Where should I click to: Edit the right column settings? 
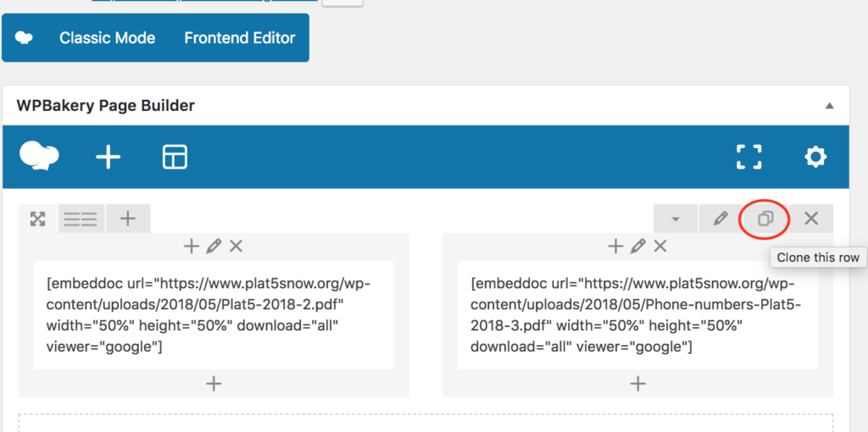pyautogui.click(x=638, y=246)
